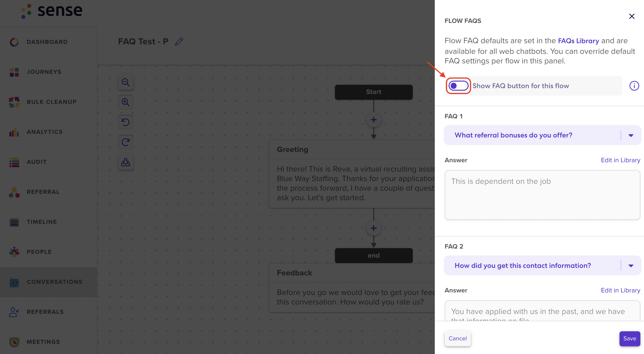Click the FLOW FAQS panel heading
644x354 pixels.
pos(462,21)
